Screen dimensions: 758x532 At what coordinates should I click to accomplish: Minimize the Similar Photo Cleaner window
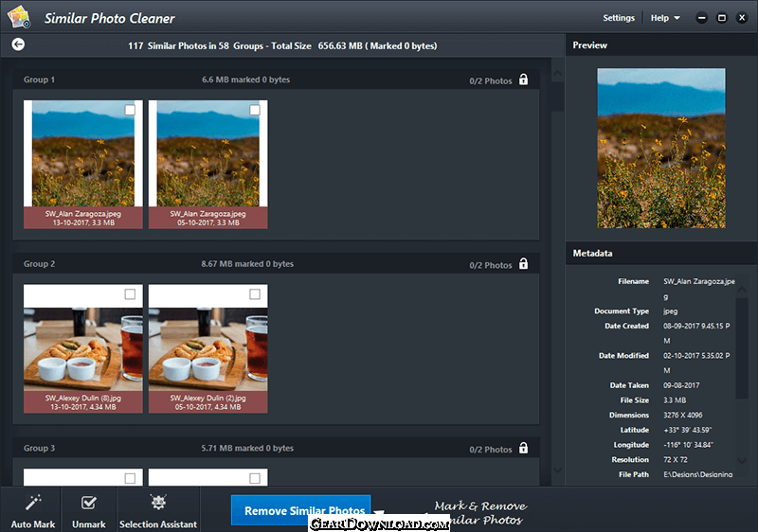point(701,18)
